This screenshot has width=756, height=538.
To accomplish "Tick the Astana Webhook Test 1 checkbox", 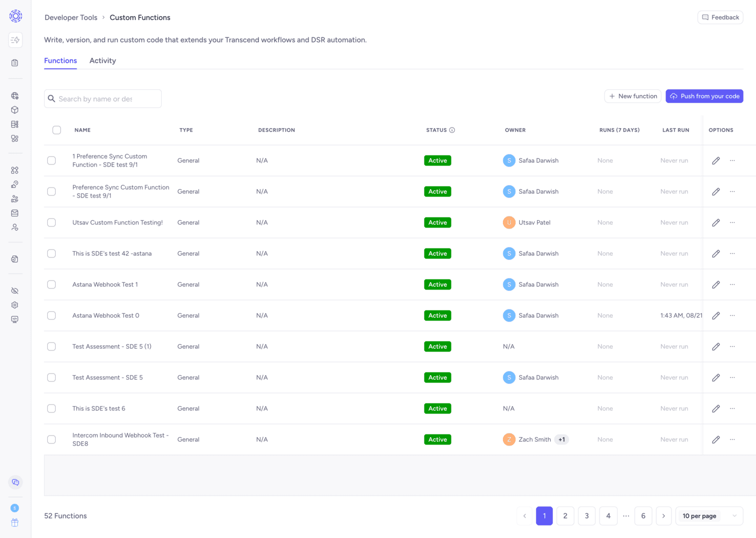I will pyautogui.click(x=51, y=285).
